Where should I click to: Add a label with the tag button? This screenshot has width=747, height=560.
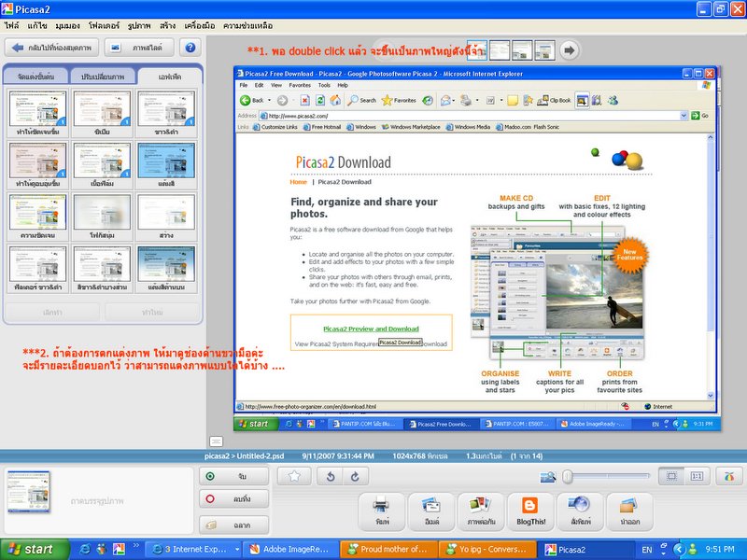coord(234,525)
